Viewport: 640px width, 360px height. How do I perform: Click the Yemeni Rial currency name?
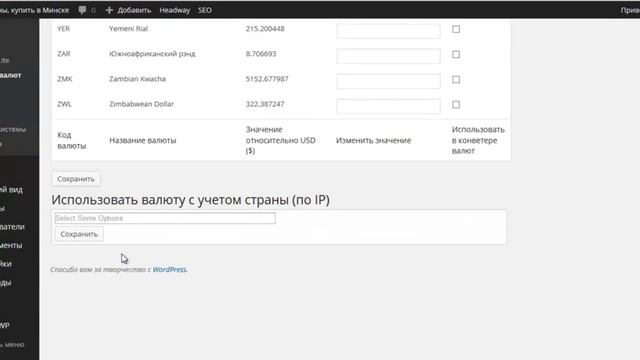coord(128,29)
